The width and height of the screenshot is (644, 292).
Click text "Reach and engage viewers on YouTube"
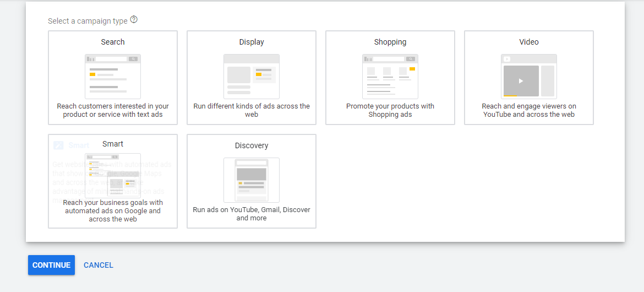[x=529, y=110]
